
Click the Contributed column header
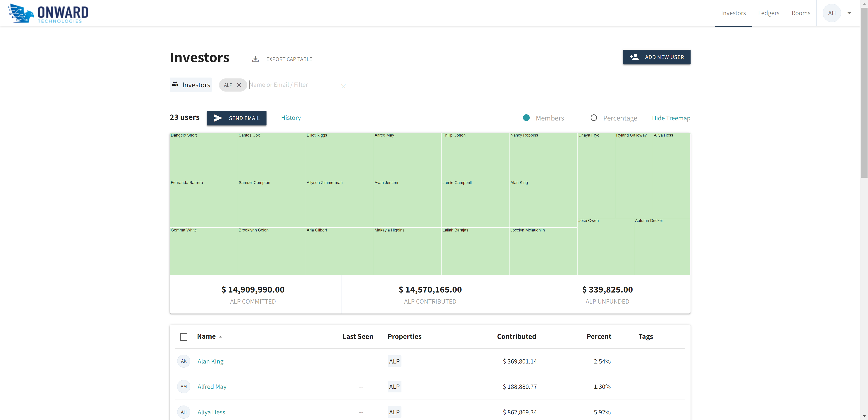pyautogui.click(x=516, y=336)
